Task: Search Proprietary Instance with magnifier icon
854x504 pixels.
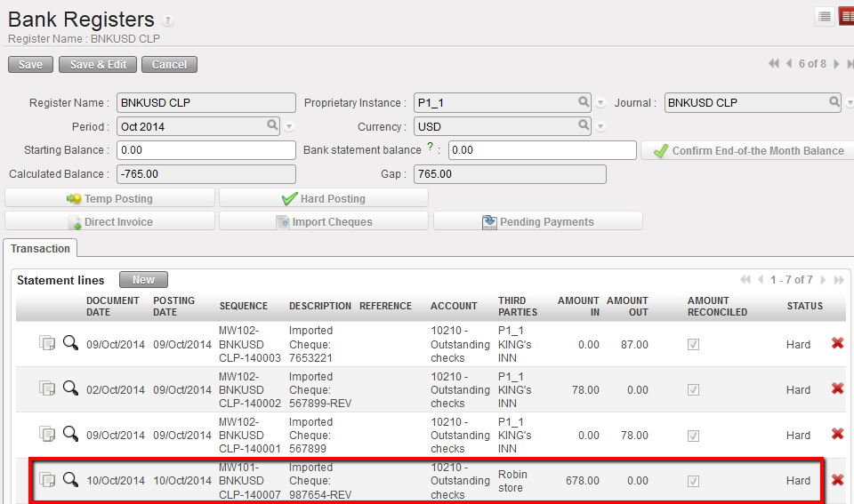Action: click(584, 102)
